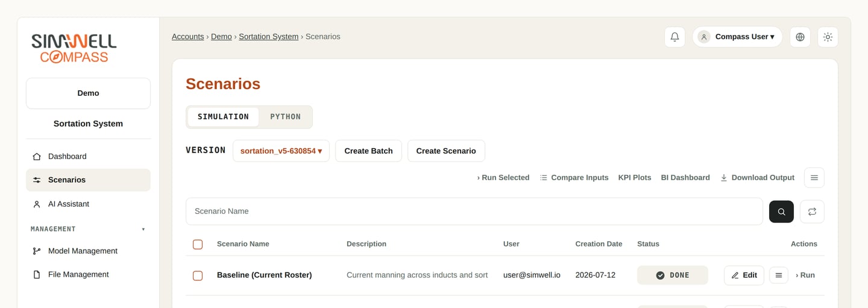Image resolution: width=868 pixels, height=308 pixels.
Task: Click the DONE status badge
Action: point(673,275)
